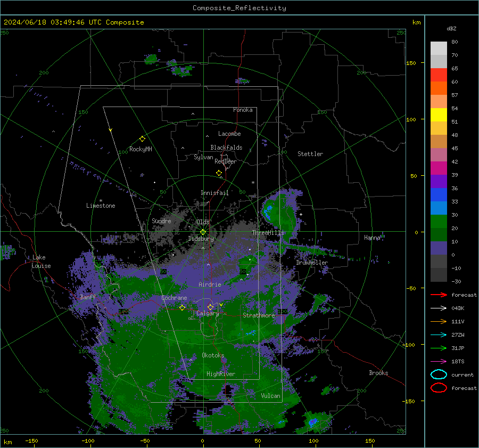Image resolution: width=479 pixels, height=448 pixels.
Task: Click the Blackfalds town label
Action: (x=226, y=148)
